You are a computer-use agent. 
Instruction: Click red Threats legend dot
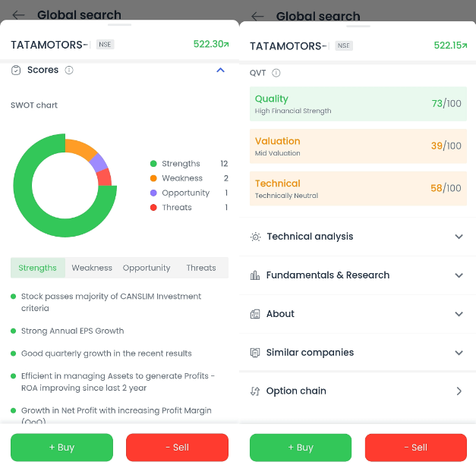pyautogui.click(x=153, y=208)
